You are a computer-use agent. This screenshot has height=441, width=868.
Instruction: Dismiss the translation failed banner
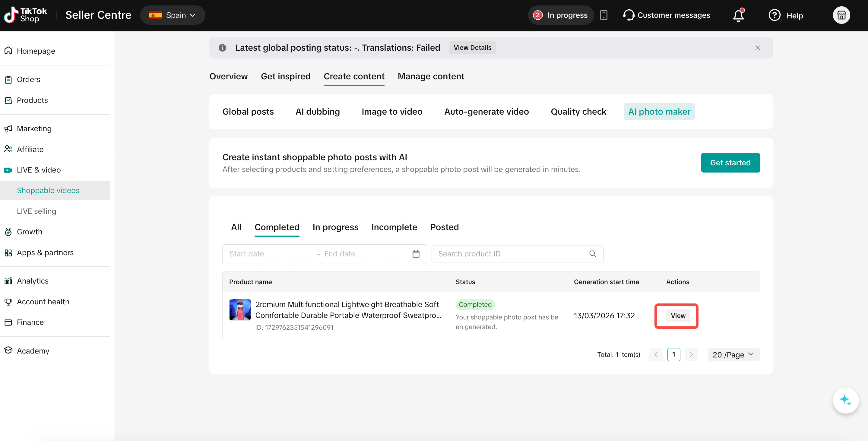(x=758, y=48)
